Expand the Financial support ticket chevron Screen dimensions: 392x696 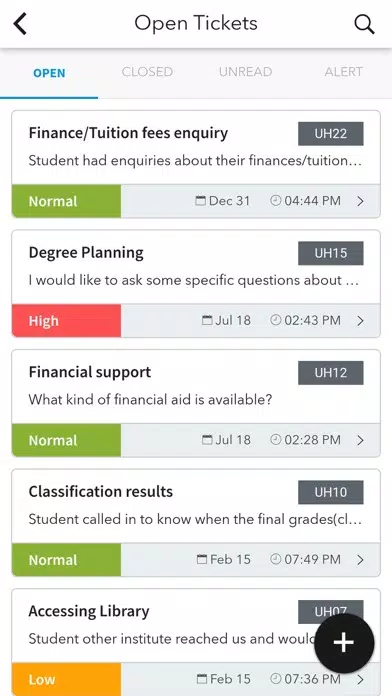(x=360, y=440)
